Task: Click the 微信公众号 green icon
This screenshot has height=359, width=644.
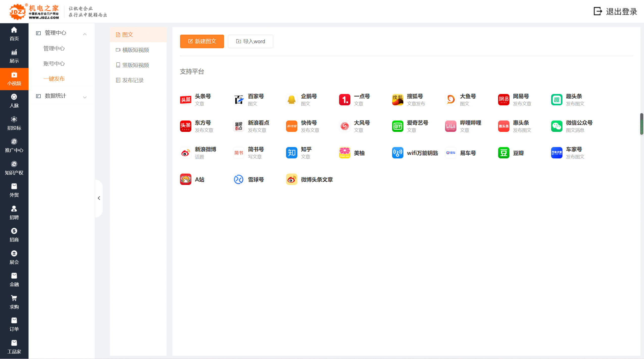Action: point(557,126)
